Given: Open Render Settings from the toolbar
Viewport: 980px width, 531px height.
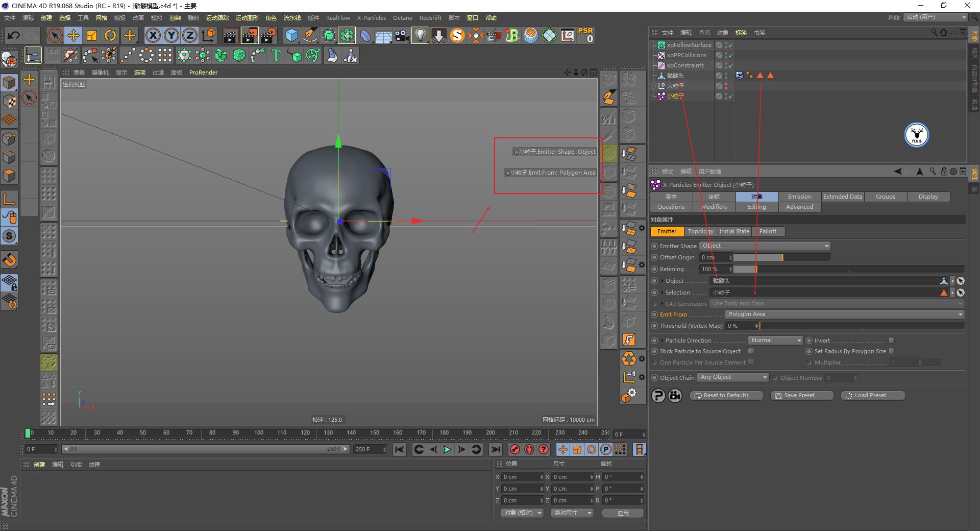Looking at the screenshot, I should tap(267, 35).
